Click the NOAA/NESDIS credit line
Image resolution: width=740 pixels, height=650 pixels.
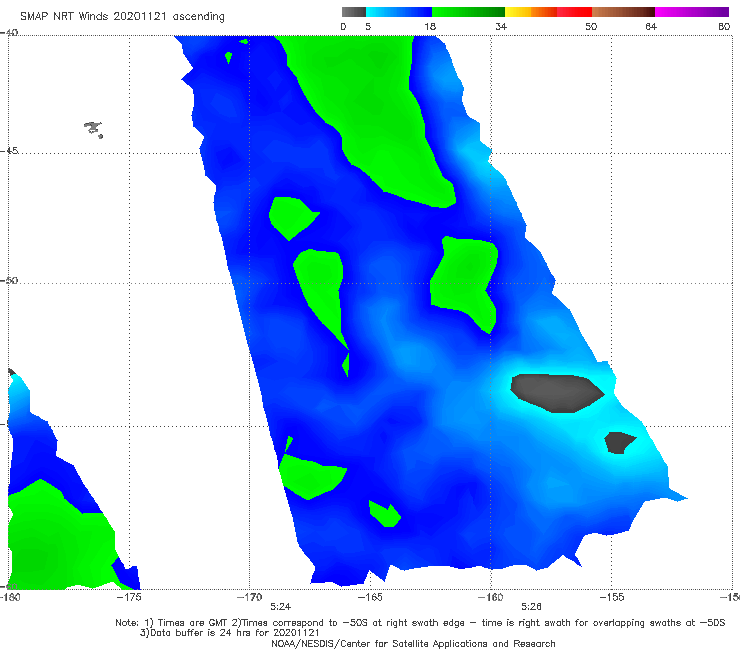point(413,643)
